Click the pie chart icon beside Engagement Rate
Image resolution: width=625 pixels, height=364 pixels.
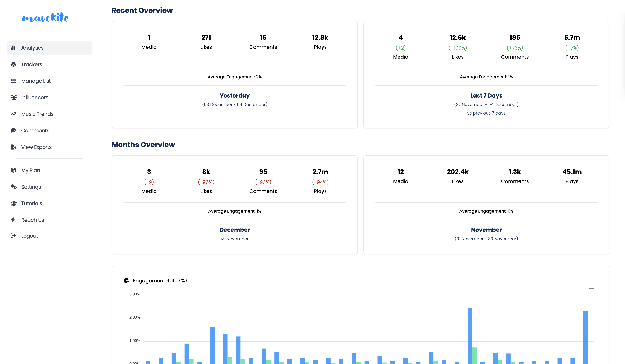coord(126,280)
